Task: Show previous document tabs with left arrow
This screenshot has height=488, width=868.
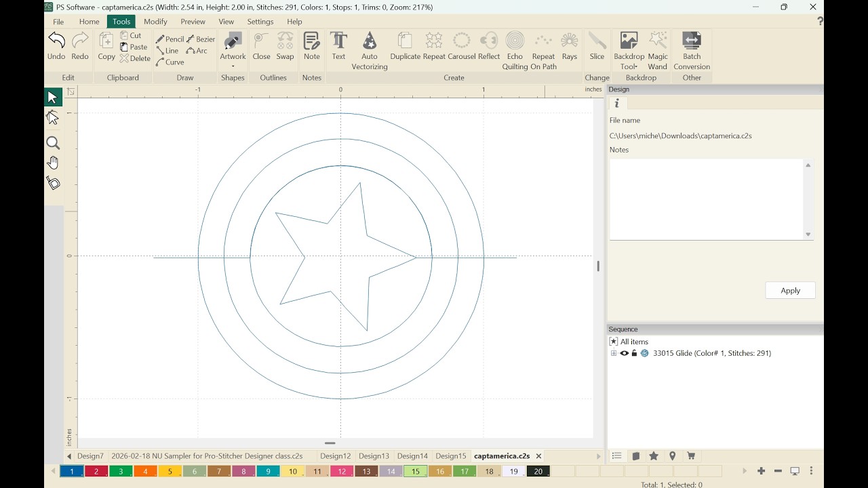Action: 69,456
